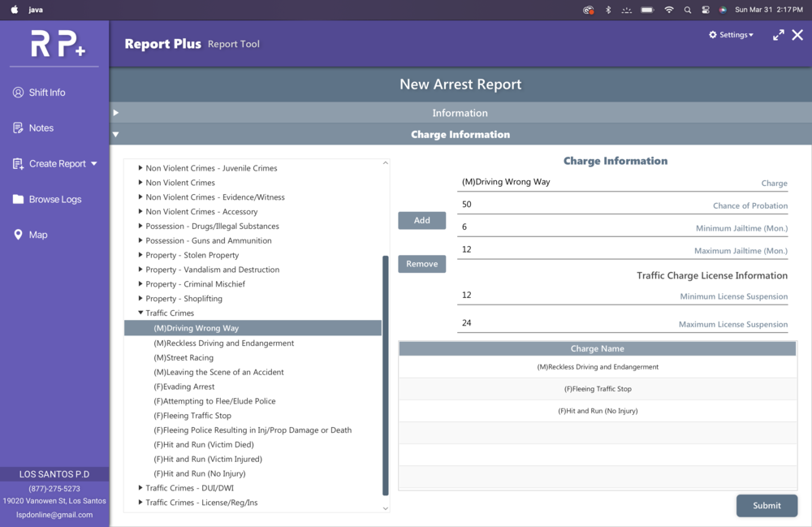The height and width of the screenshot is (527, 812).
Task: Click the Chance of Probation field
Action: coord(568,205)
